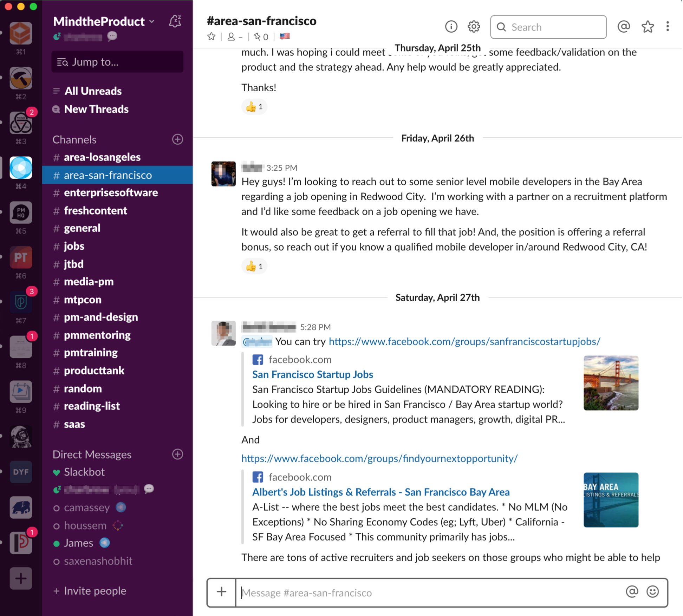View channel member list icon

tap(235, 37)
